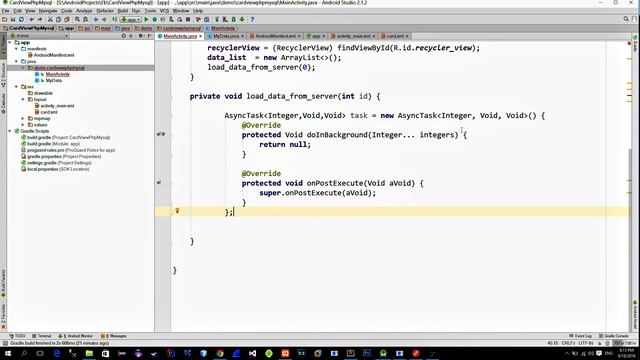Click the Help question mark icon

(252, 19)
